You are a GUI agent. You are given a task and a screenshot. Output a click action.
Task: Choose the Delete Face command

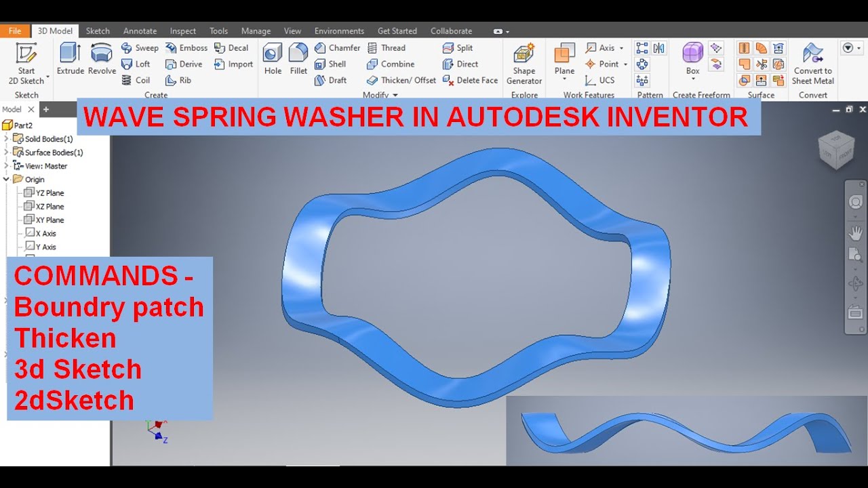tap(470, 81)
